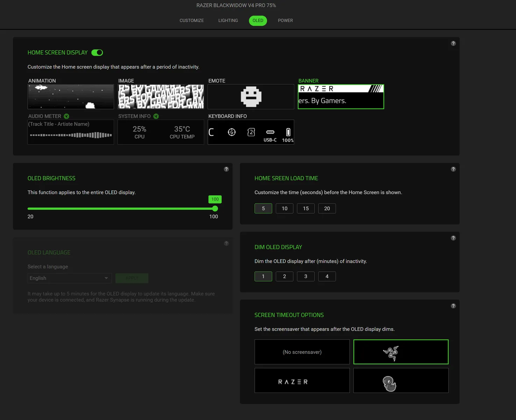Viewport: 516px width, 420px height.
Task: Select the System Info CPU thumbnail
Action: [161, 132]
